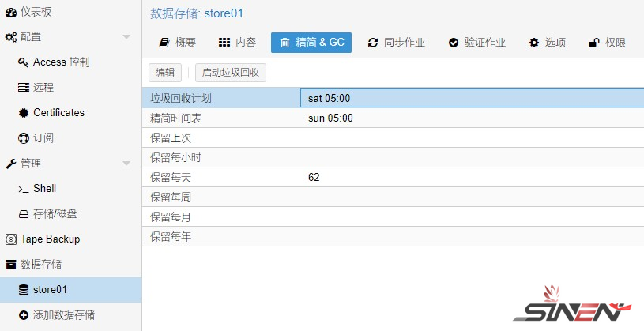Click the 配置 gears icon
The image size is (644, 331).
tap(11, 37)
